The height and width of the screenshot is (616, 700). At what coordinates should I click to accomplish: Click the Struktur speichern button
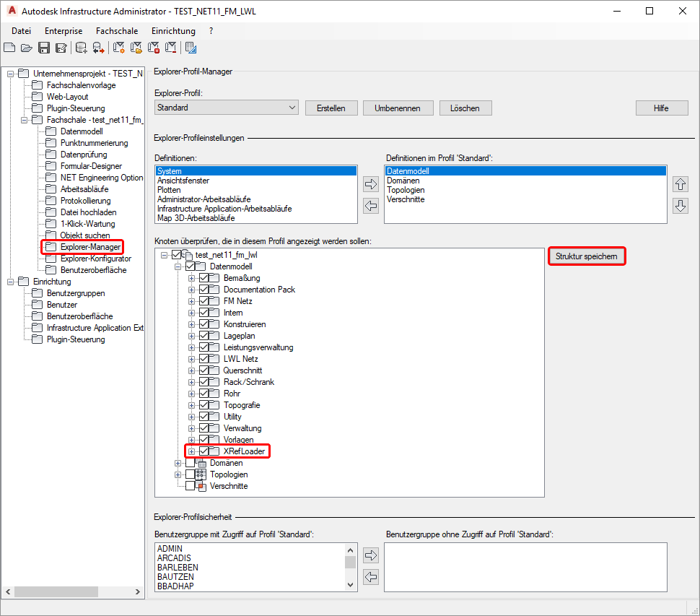click(x=587, y=256)
